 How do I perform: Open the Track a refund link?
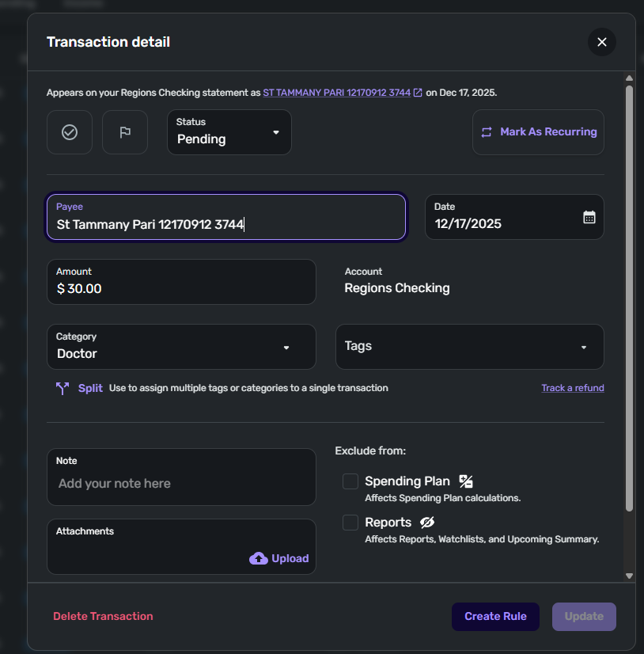[x=572, y=388]
